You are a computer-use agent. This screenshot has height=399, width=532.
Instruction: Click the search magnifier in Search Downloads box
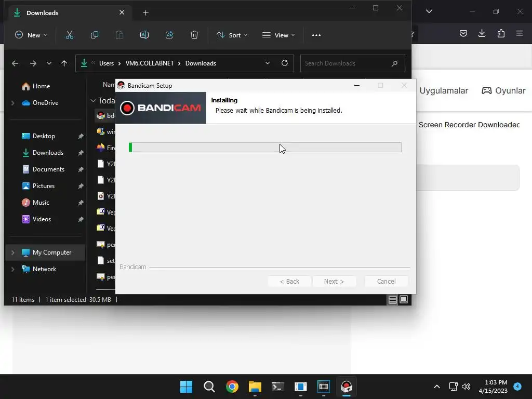point(394,63)
